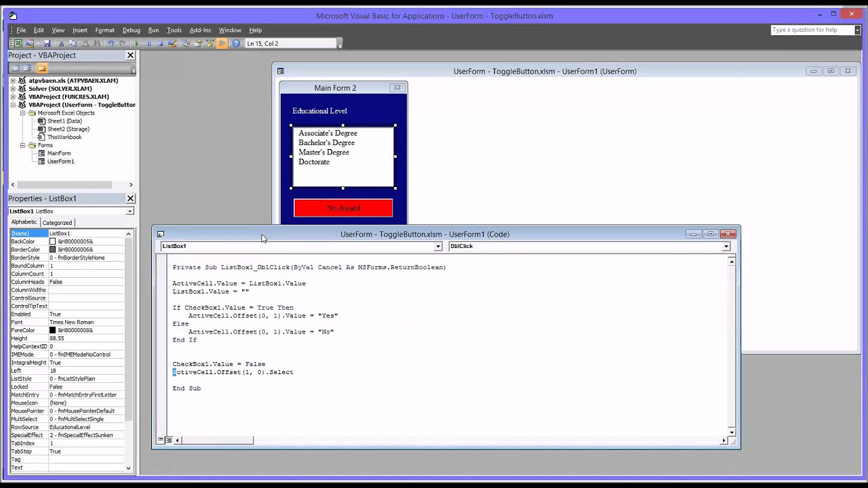Click the 'Type a question for help' box
Image resolution: width=868 pixels, height=488 pixels.
pos(812,30)
